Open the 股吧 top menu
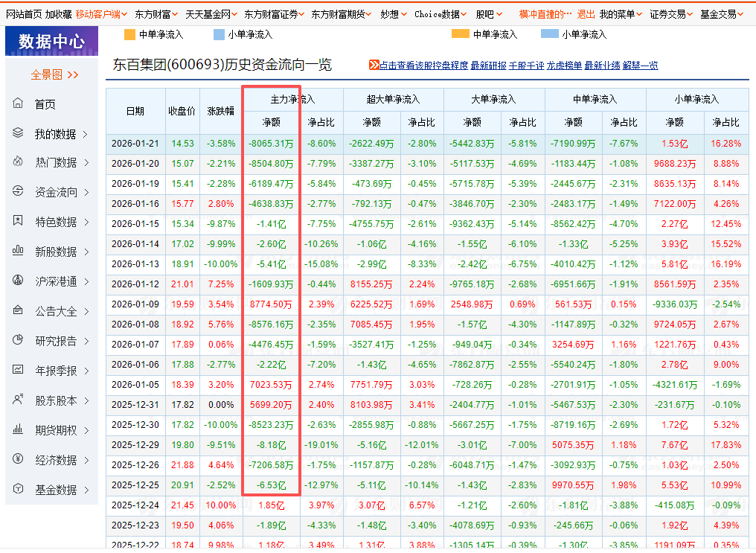 tap(489, 14)
